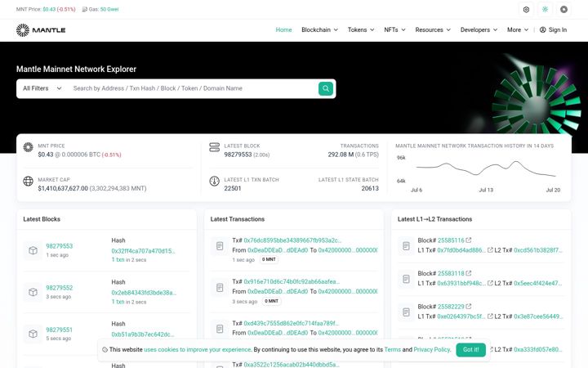
Task: Open block 98279551 link
Action: pyautogui.click(x=60, y=330)
